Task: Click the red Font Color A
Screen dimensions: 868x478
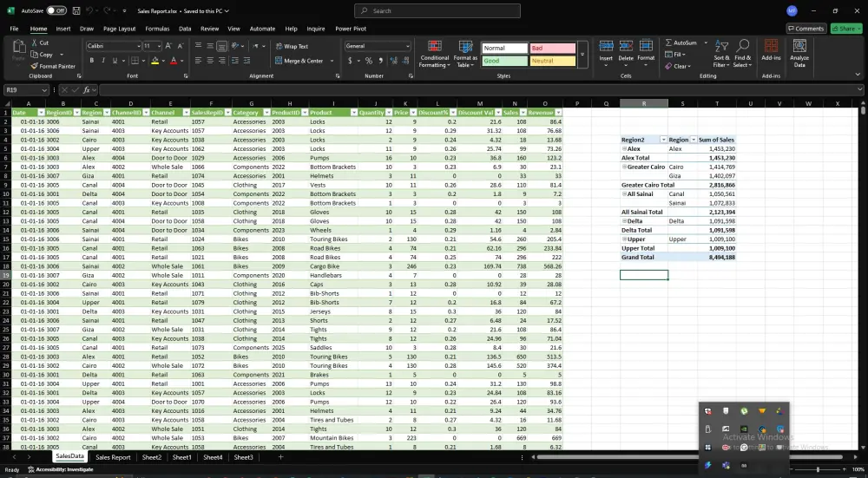Action: click(x=174, y=61)
